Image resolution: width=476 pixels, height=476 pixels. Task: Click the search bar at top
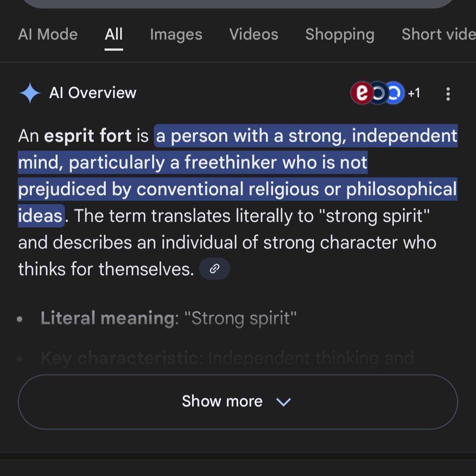click(238, 4)
